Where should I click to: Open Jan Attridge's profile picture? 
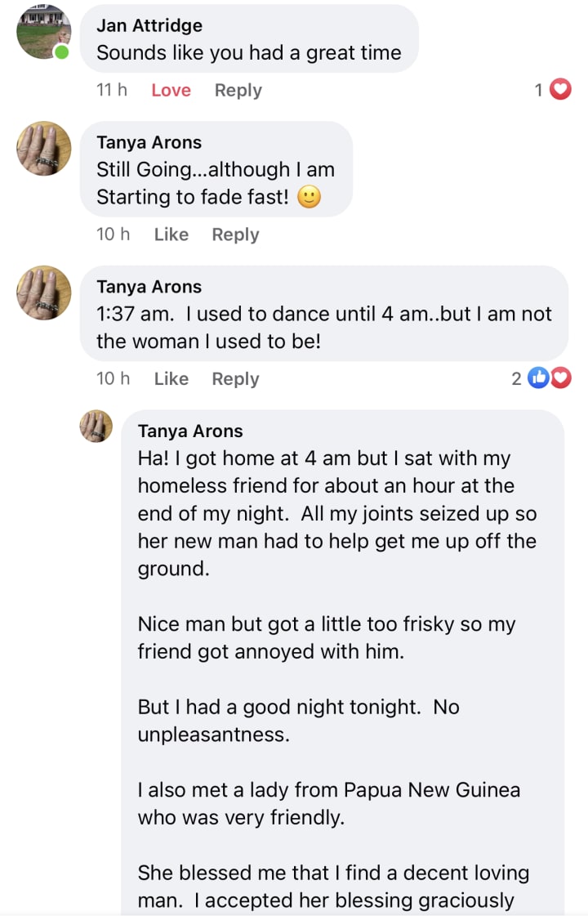[x=43, y=32]
